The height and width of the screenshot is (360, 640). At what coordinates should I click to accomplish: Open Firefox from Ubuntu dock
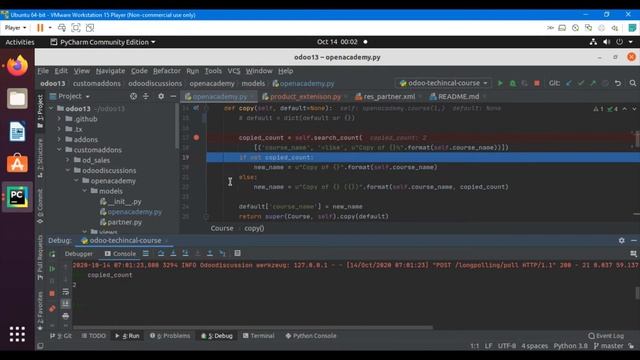[17, 66]
